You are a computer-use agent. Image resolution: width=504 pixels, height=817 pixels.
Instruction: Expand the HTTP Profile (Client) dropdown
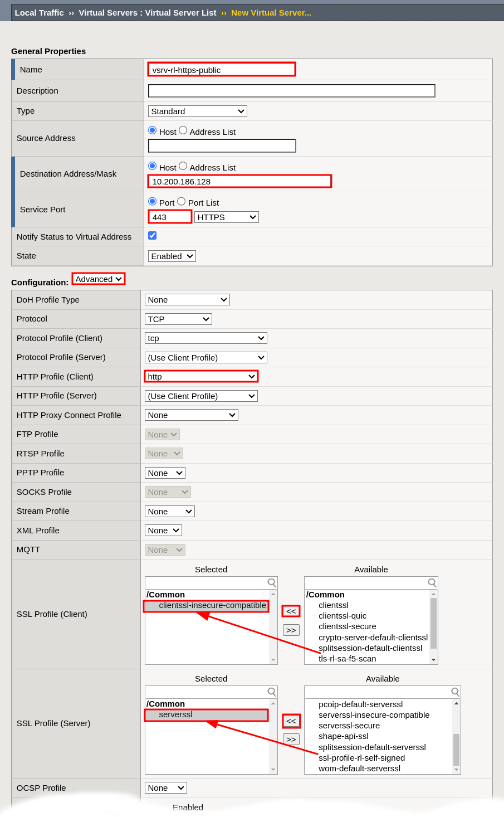click(201, 377)
